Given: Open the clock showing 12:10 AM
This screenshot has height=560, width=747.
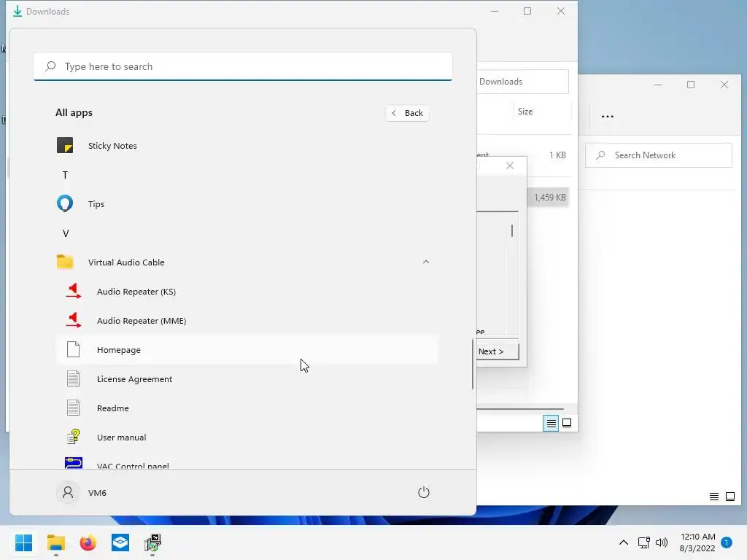Looking at the screenshot, I should pos(697,542).
